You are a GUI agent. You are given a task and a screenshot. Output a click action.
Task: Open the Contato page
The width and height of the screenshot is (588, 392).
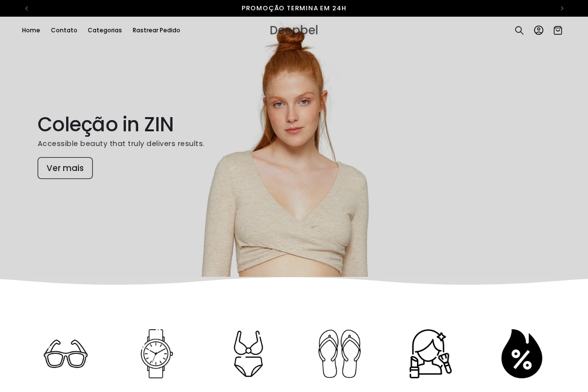(x=64, y=30)
